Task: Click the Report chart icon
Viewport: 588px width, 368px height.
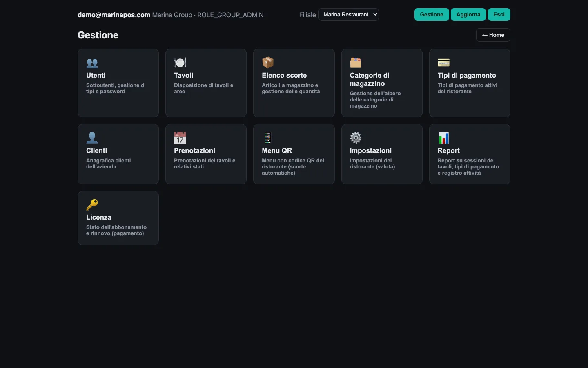Action: pyautogui.click(x=443, y=138)
